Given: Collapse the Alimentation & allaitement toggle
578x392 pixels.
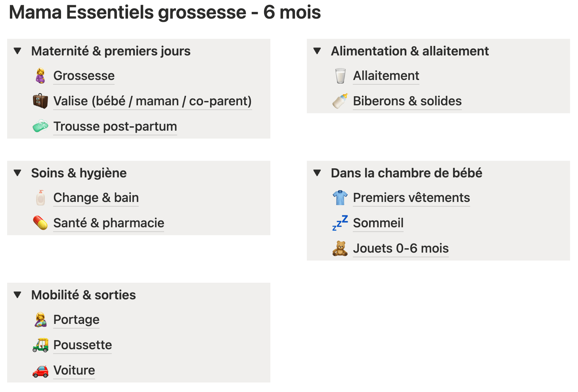Looking at the screenshot, I should coord(317,51).
